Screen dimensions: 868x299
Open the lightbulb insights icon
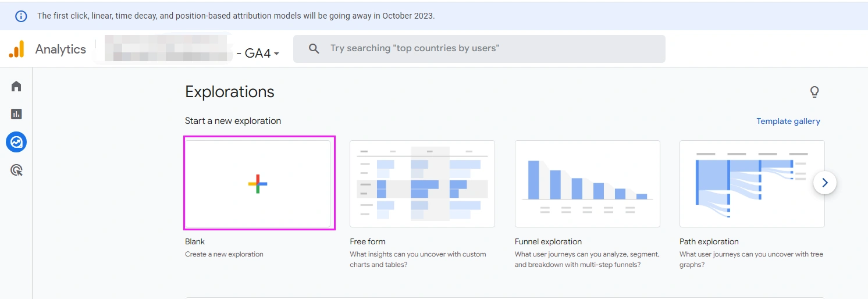coord(814,92)
